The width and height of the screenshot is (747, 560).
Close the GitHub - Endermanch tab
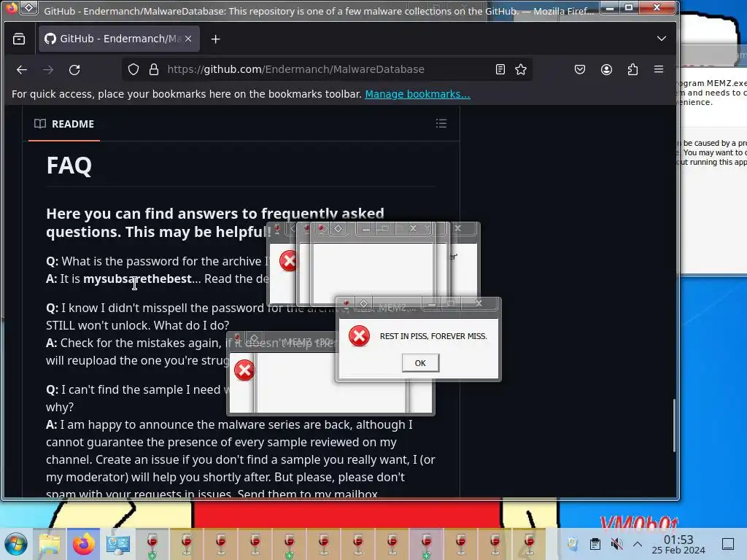pos(188,39)
